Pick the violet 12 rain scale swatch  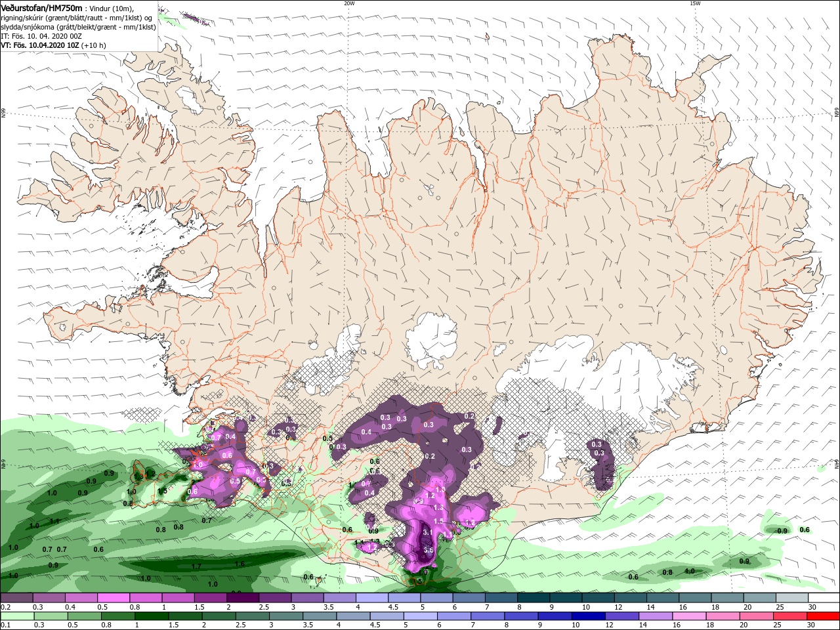coord(622,616)
